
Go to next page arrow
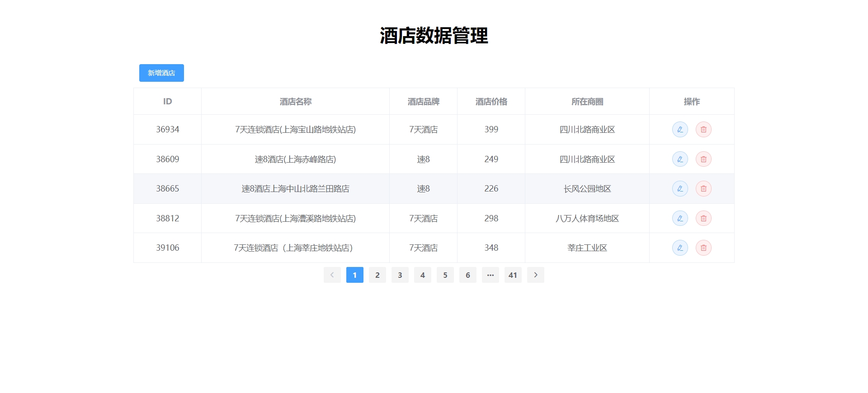pyautogui.click(x=536, y=275)
